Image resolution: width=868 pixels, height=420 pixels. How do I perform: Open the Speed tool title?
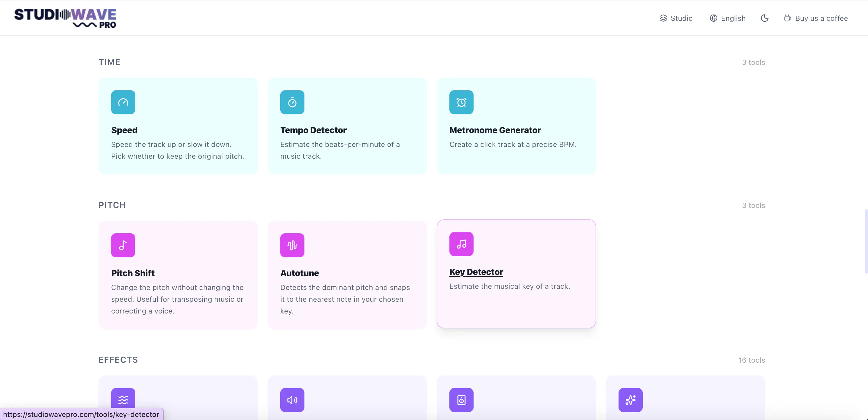124,130
